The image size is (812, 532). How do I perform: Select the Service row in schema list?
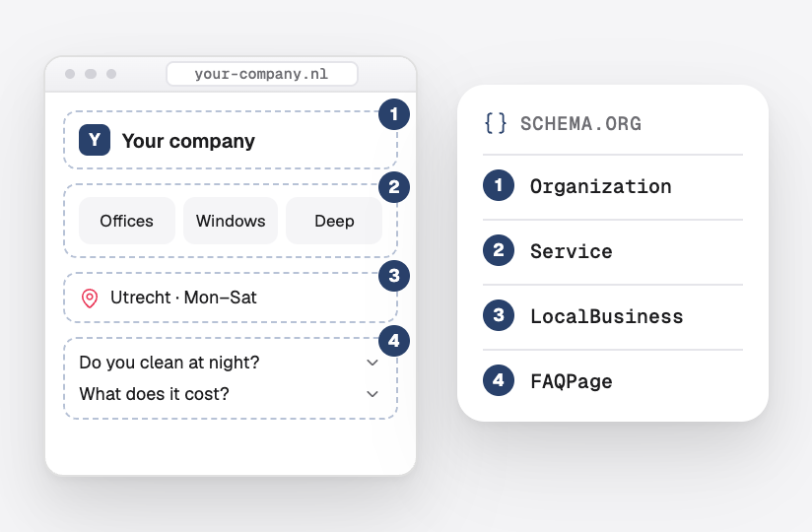click(613, 251)
